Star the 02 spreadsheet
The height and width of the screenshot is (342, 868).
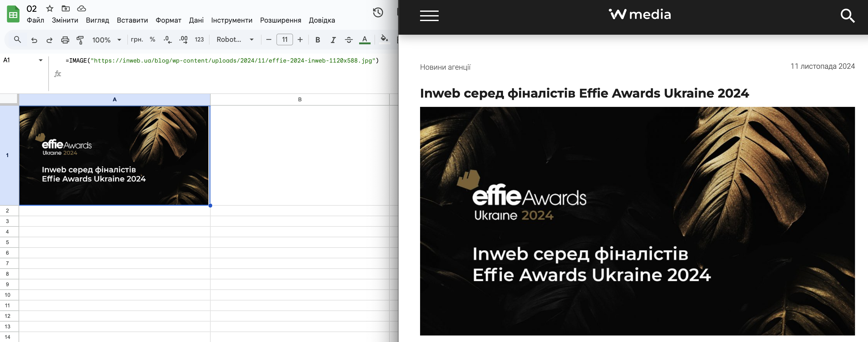(49, 8)
